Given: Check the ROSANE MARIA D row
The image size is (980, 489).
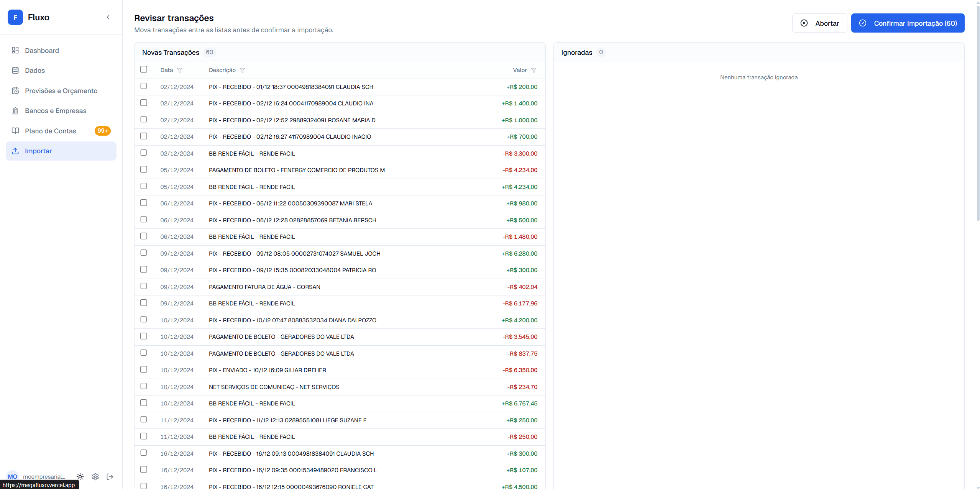Looking at the screenshot, I should point(144,119).
